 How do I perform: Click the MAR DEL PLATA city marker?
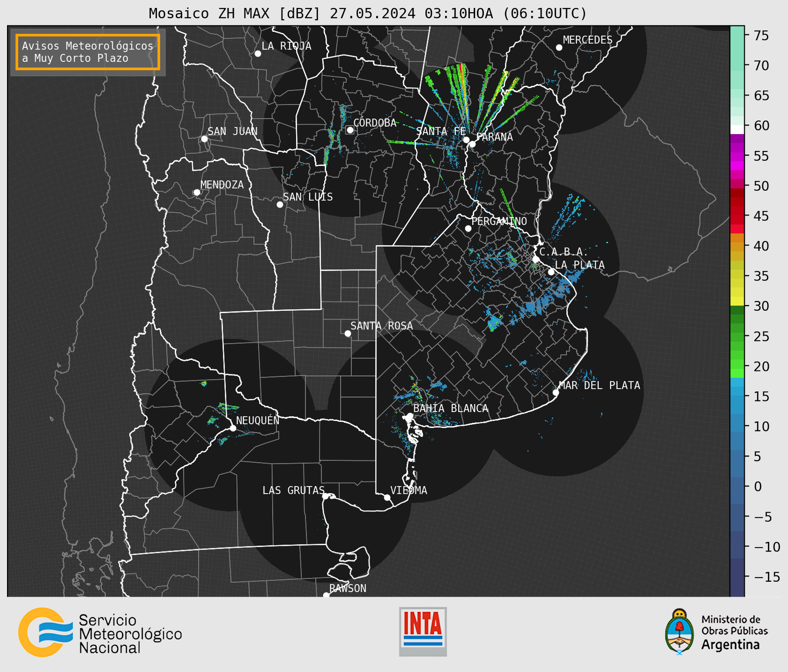(556, 393)
